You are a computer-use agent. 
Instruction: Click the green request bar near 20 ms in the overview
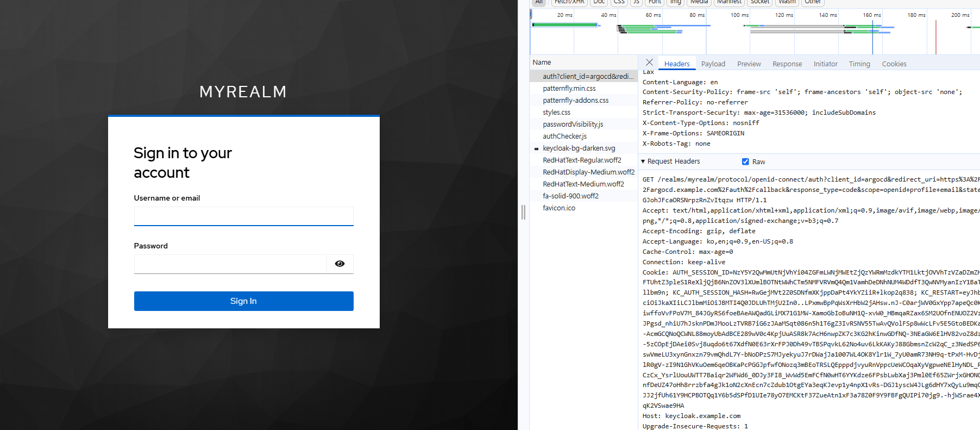565,24
